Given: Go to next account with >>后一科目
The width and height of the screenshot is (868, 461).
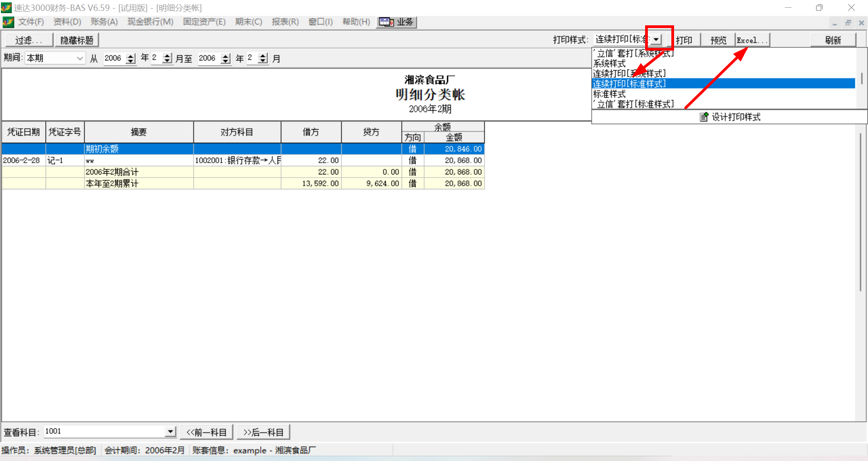Looking at the screenshot, I should coord(263,433).
